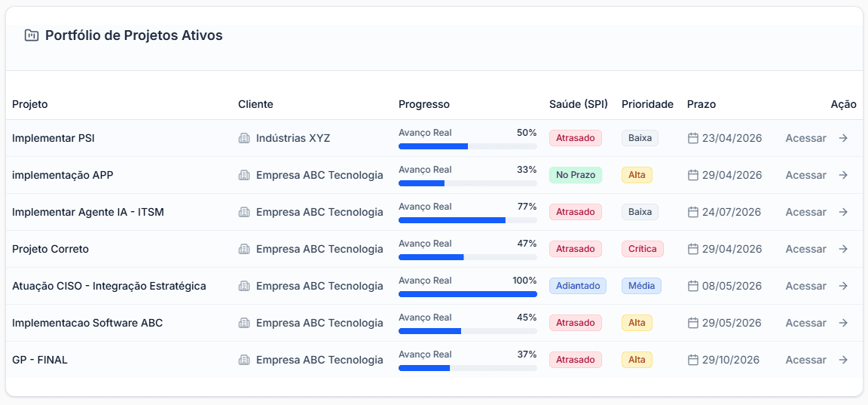The image size is (868, 405).
Task: Select project Atuação CISO - Integração Estratégica
Action: [x=109, y=286]
